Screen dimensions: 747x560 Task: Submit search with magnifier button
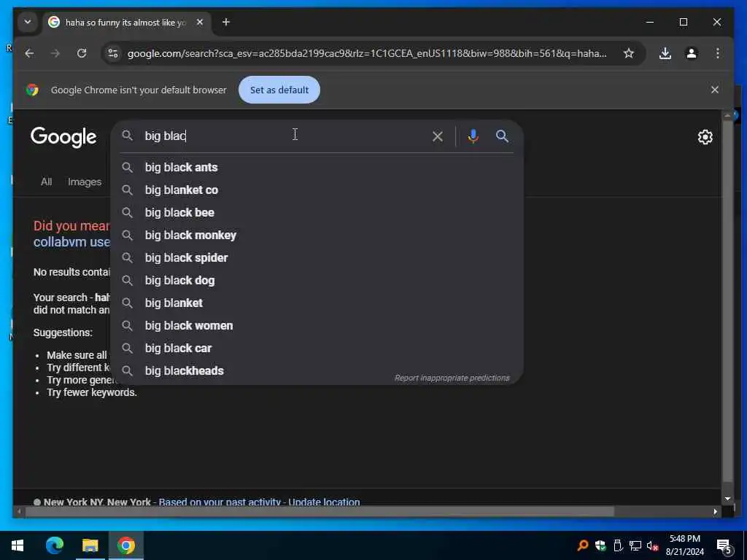tap(502, 136)
